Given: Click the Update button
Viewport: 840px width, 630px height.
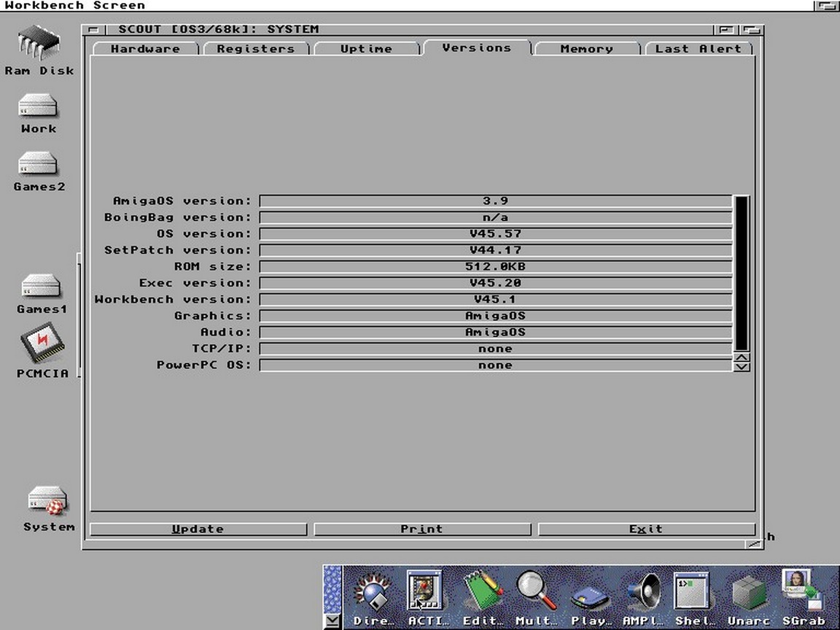Looking at the screenshot, I should pos(198,529).
